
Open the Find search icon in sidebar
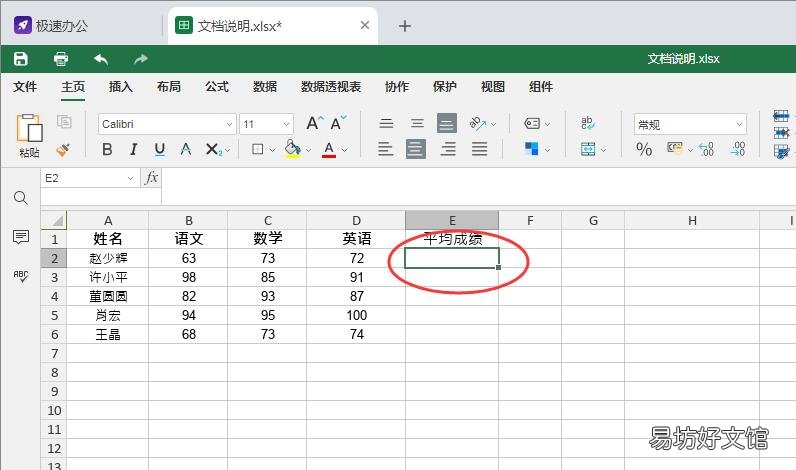pos(21,197)
